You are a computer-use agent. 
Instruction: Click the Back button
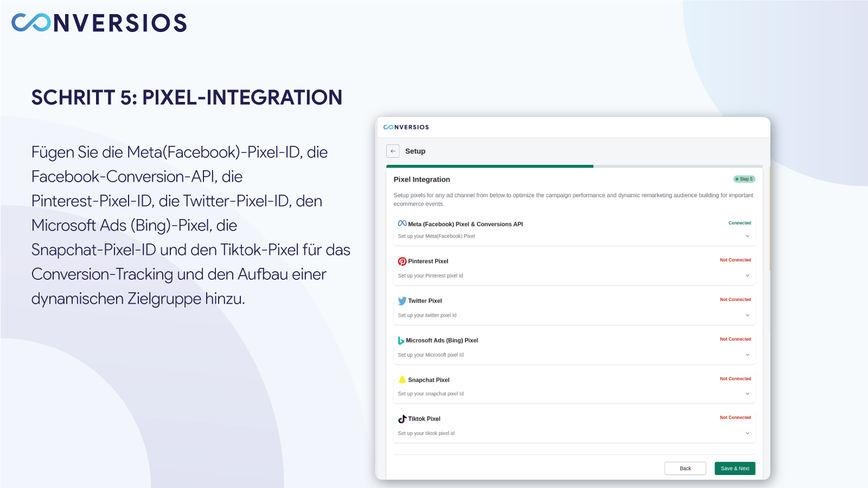click(685, 468)
